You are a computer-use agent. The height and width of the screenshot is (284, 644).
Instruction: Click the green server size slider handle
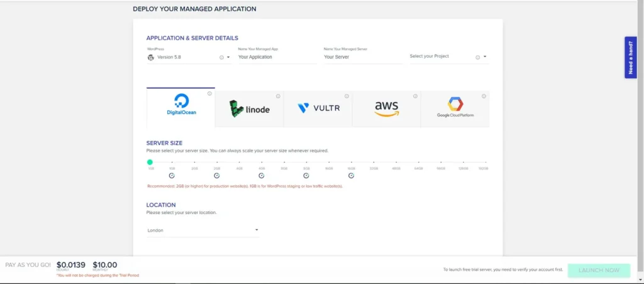pyautogui.click(x=150, y=162)
